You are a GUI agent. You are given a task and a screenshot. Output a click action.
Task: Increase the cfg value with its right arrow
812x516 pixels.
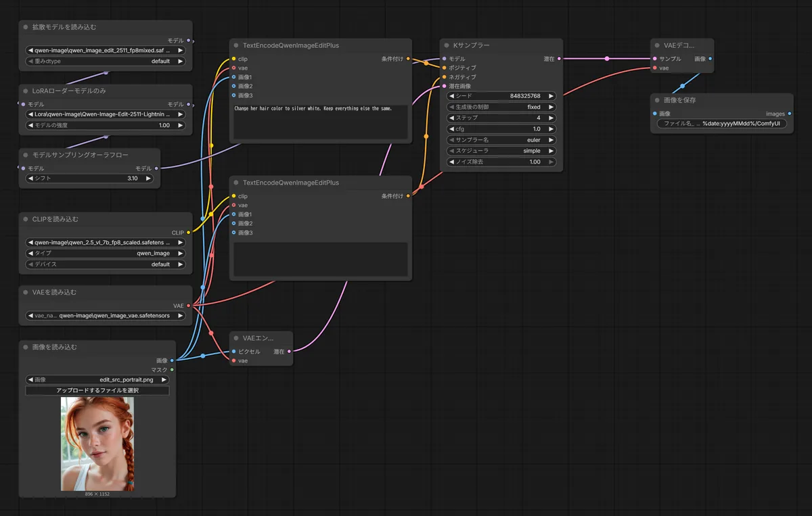point(551,128)
